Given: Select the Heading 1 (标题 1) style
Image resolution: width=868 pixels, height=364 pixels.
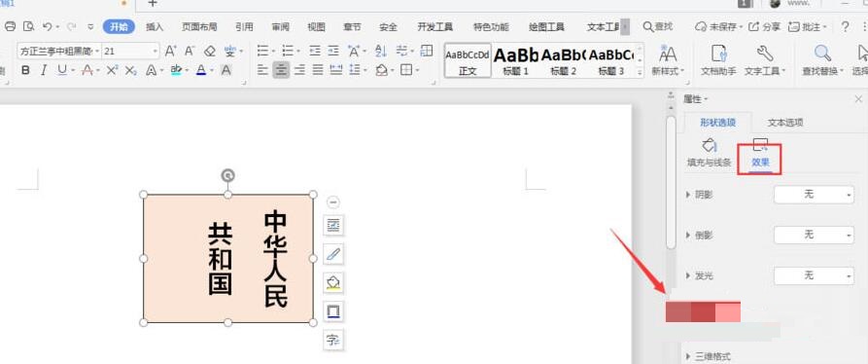Looking at the screenshot, I should point(515,60).
